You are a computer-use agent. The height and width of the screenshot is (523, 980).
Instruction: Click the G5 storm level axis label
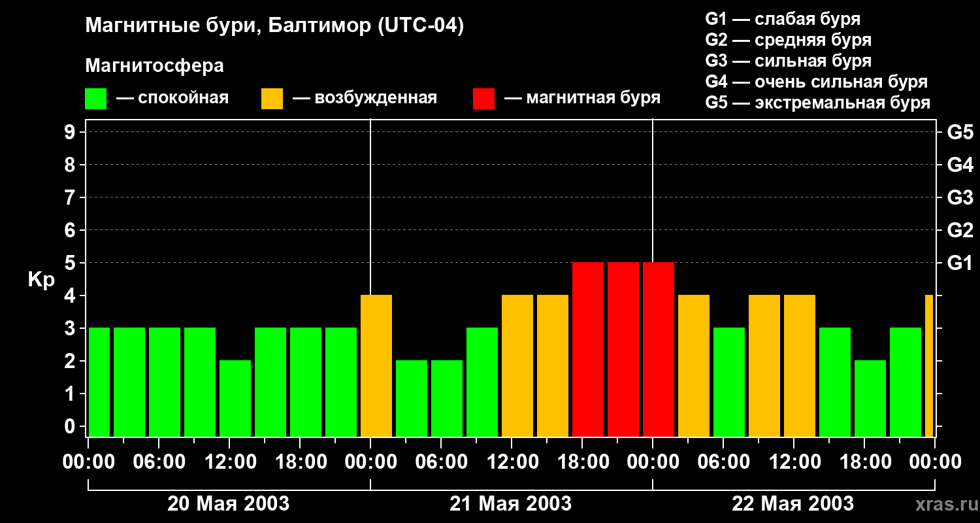[960, 132]
